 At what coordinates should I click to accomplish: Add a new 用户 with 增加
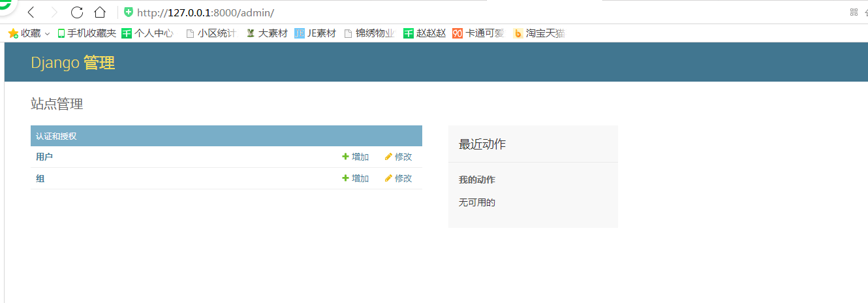tap(355, 157)
